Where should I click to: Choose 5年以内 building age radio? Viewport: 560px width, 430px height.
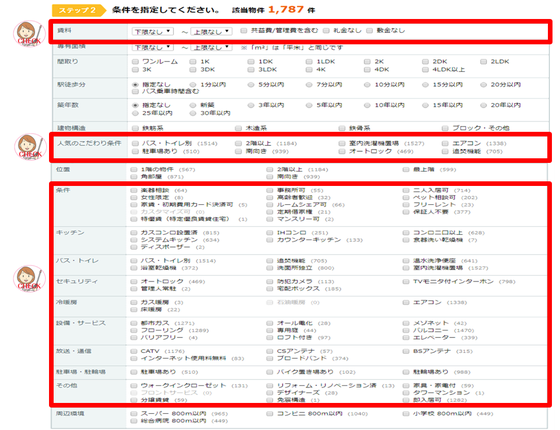[309, 105]
